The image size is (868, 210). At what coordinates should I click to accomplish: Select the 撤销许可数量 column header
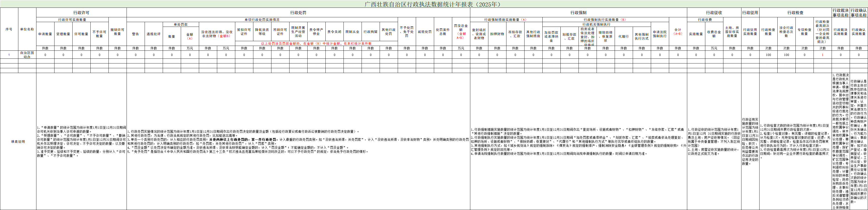118,32
